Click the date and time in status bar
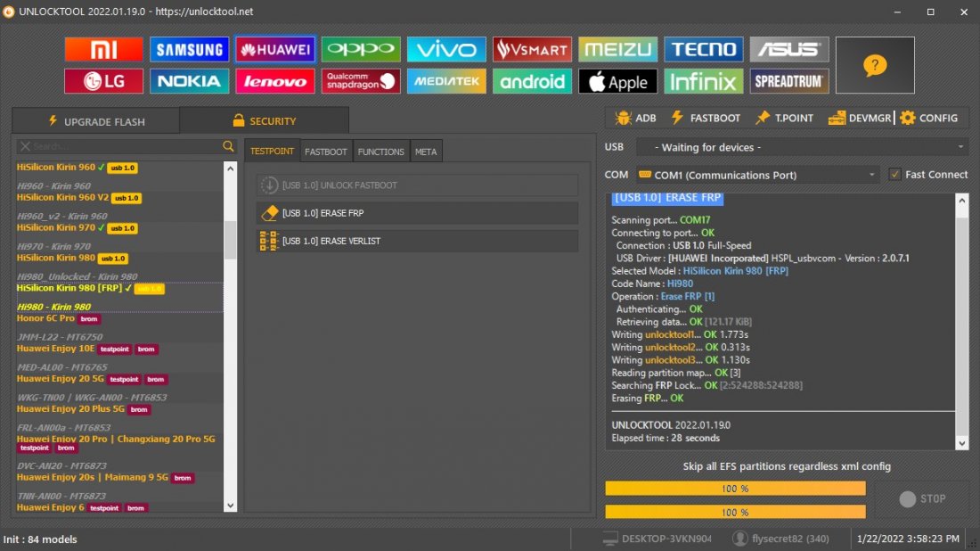 908,539
